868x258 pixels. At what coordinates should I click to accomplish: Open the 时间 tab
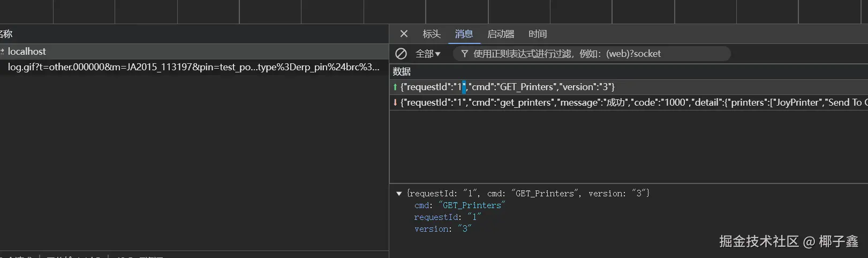tap(538, 34)
